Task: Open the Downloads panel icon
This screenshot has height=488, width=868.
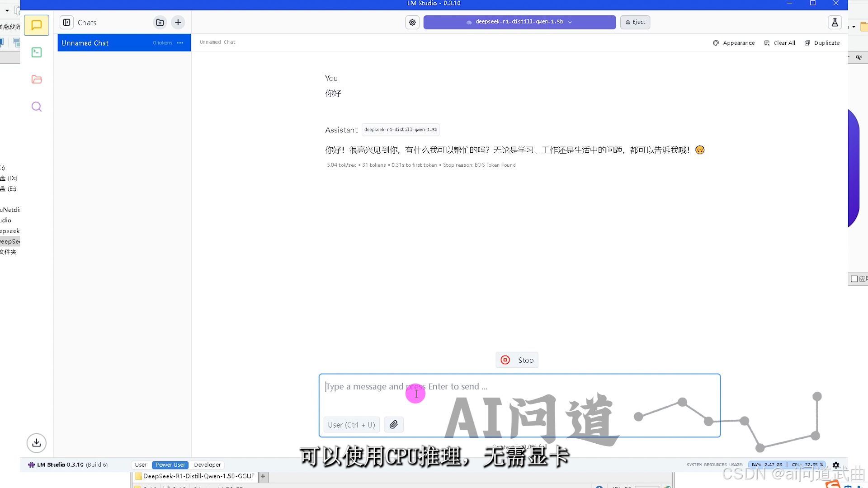Action: click(37, 443)
